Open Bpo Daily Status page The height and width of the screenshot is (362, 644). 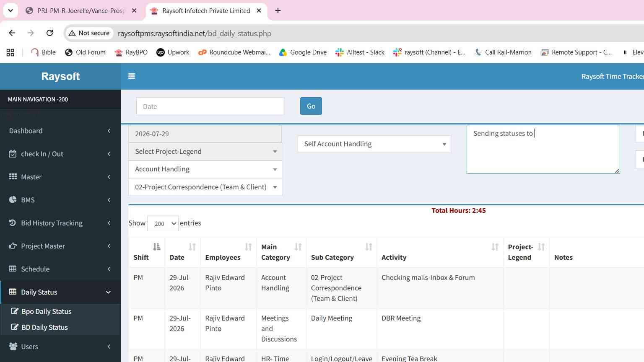(46, 311)
